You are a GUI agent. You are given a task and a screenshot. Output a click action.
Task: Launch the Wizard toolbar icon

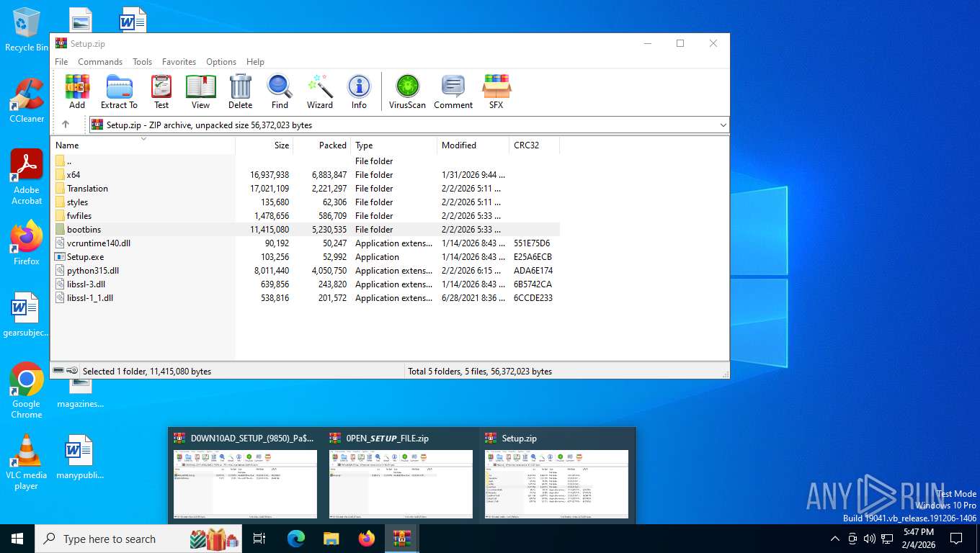[x=320, y=91]
